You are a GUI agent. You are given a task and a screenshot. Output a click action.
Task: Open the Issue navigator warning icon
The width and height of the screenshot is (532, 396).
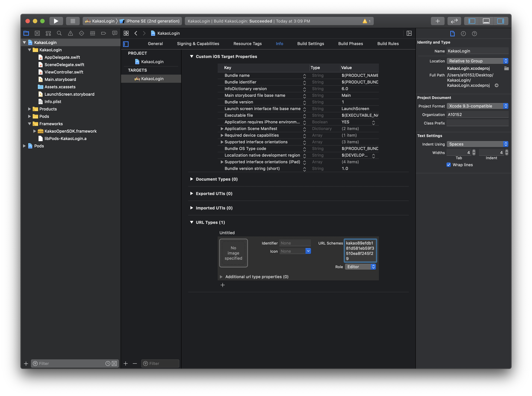70,33
